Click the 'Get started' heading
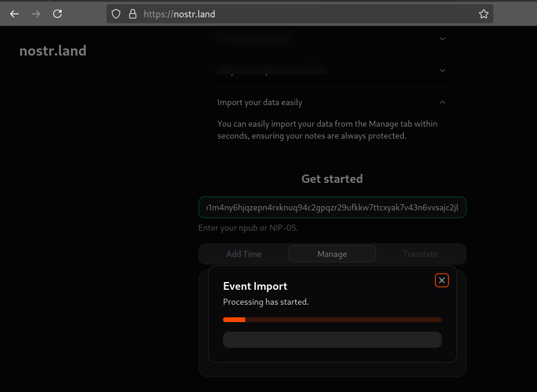537x392 pixels. (x=332, y=179)
